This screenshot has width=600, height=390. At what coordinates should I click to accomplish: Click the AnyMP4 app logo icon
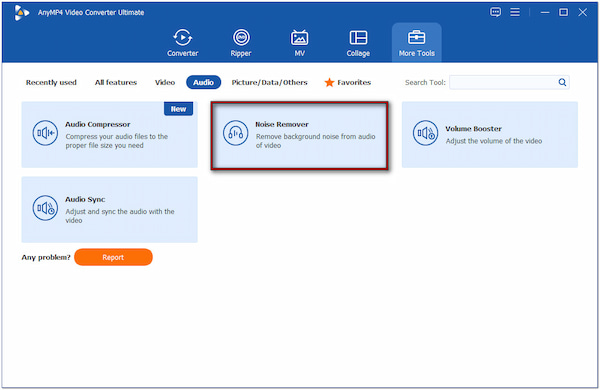pyautogui.click(x=21, y=13)
